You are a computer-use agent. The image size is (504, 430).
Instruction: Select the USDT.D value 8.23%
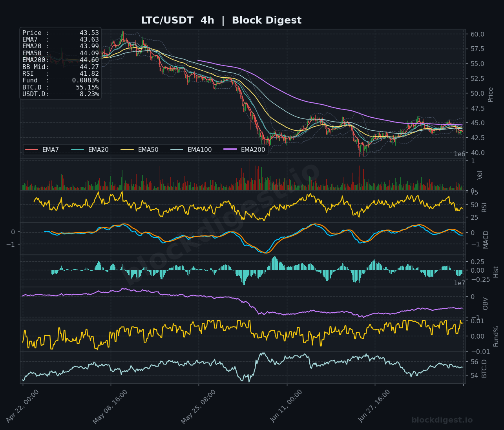(x=89, y=94)
